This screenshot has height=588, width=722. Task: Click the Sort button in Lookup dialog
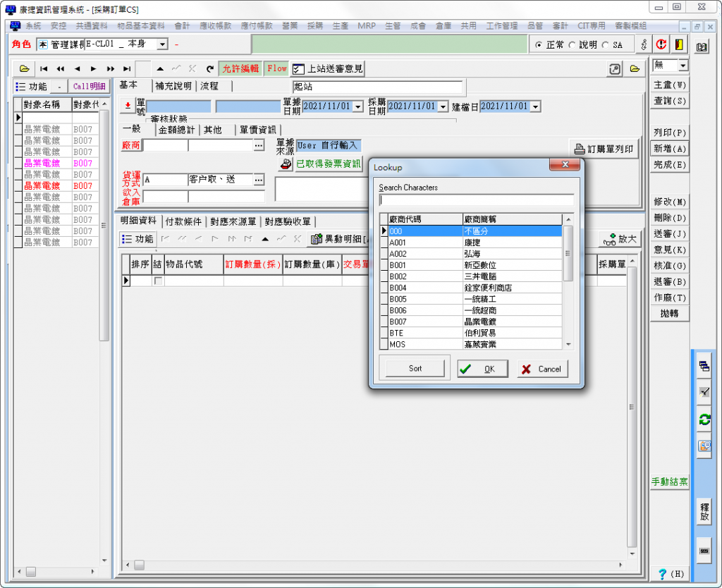tap(415, 368)
